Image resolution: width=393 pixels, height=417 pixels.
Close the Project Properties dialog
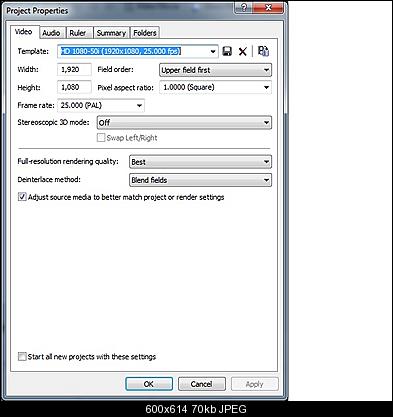268,7
